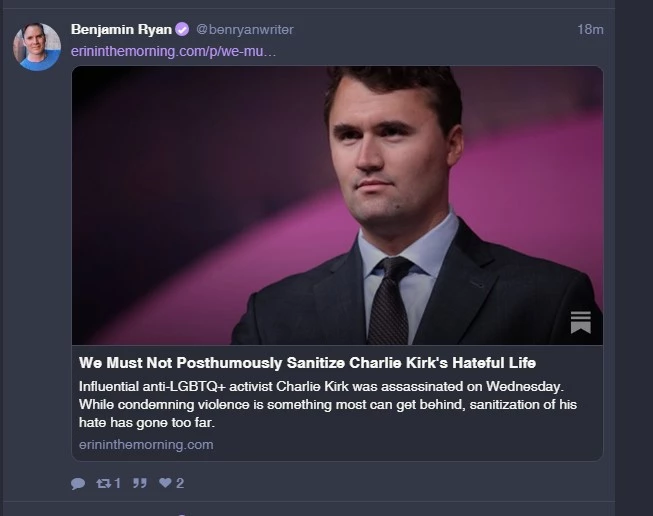Reply to Benjamin Ryan's post
Screen dimensions: 653x516
(78, 483)
